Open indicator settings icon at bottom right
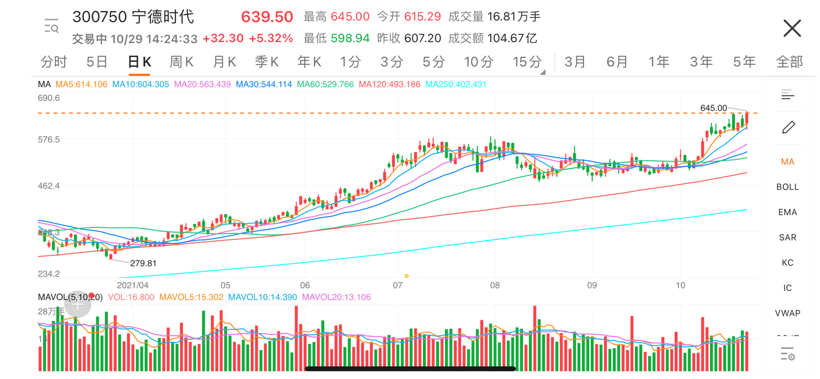820x379 pixels. click(788, 354)
